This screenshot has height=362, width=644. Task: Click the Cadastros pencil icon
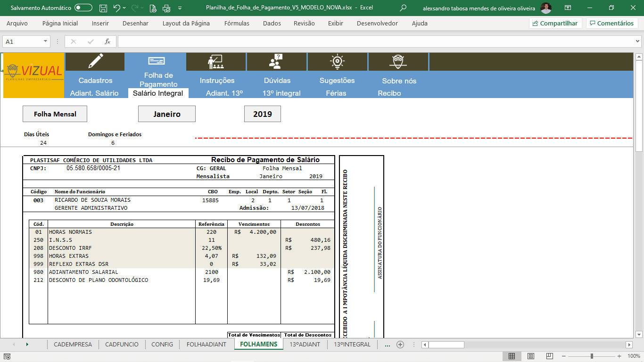(95, 61)
